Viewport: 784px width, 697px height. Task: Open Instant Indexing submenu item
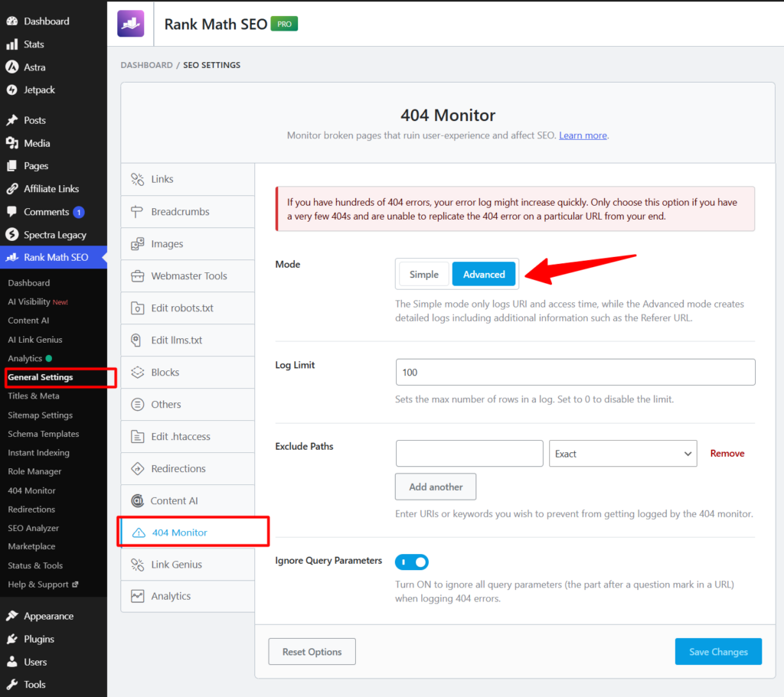38,453
